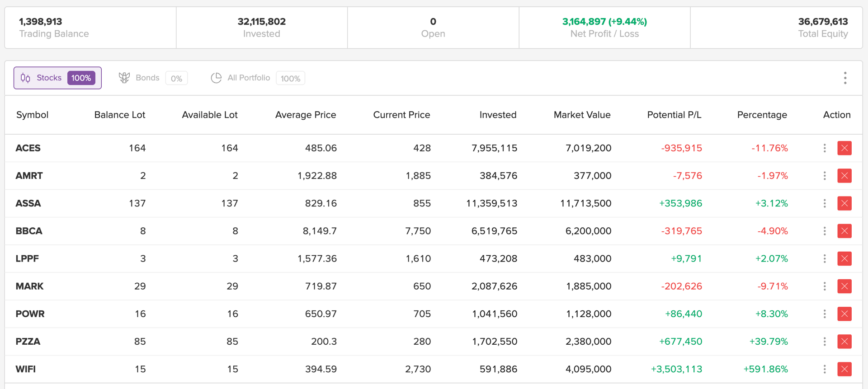Click the MARK stock symbol
The width and height of the screenshot is (868, 389).
click(x=30, y=286)
